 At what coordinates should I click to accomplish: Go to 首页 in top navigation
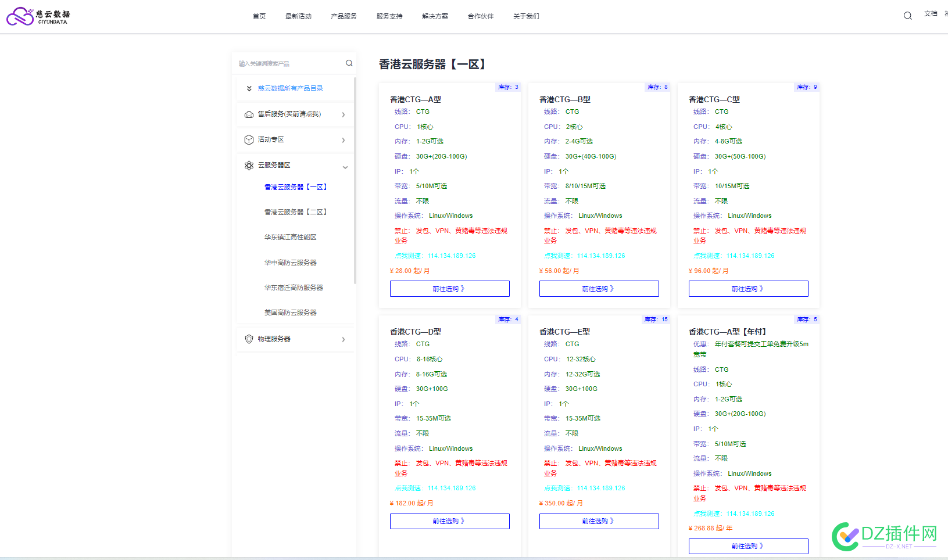[x=259, y=16]
